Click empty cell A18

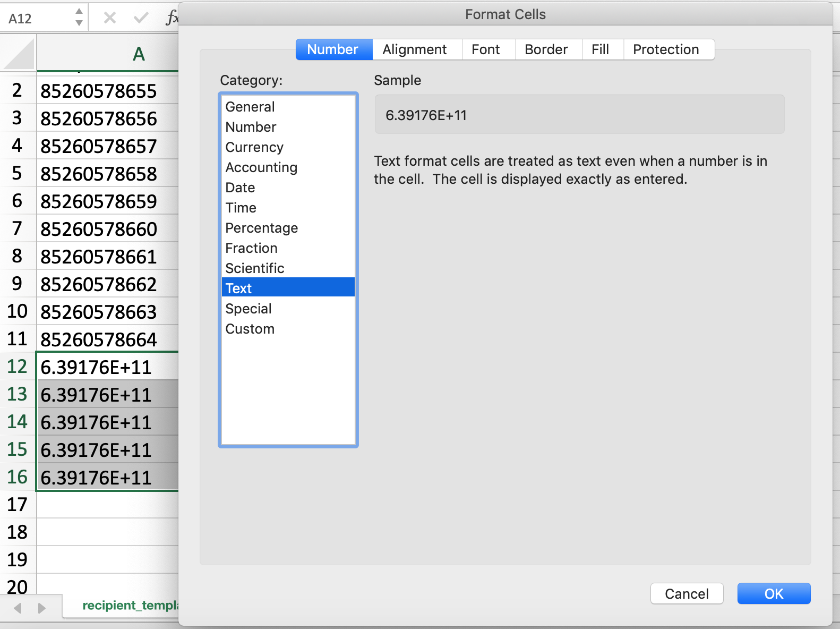click(x=107, y=532)
